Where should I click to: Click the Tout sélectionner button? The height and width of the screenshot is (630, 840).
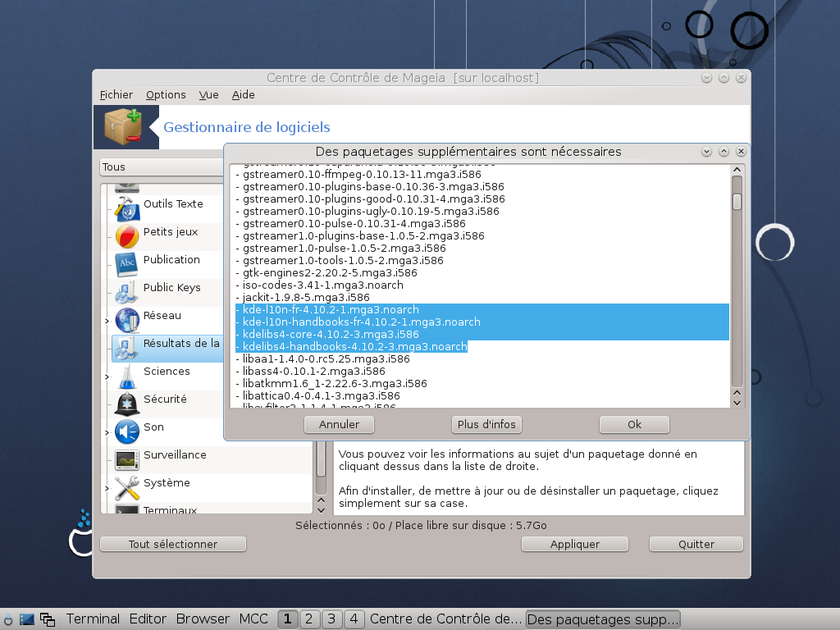173,544
